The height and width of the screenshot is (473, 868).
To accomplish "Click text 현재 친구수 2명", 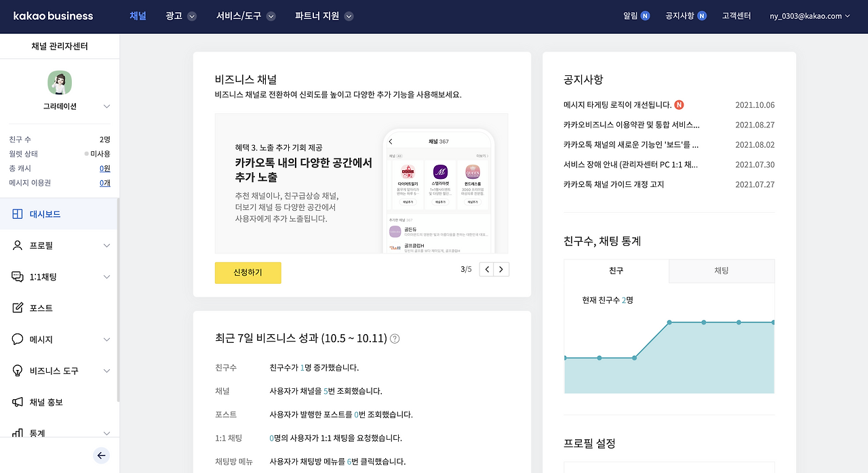I will point(608,300).
